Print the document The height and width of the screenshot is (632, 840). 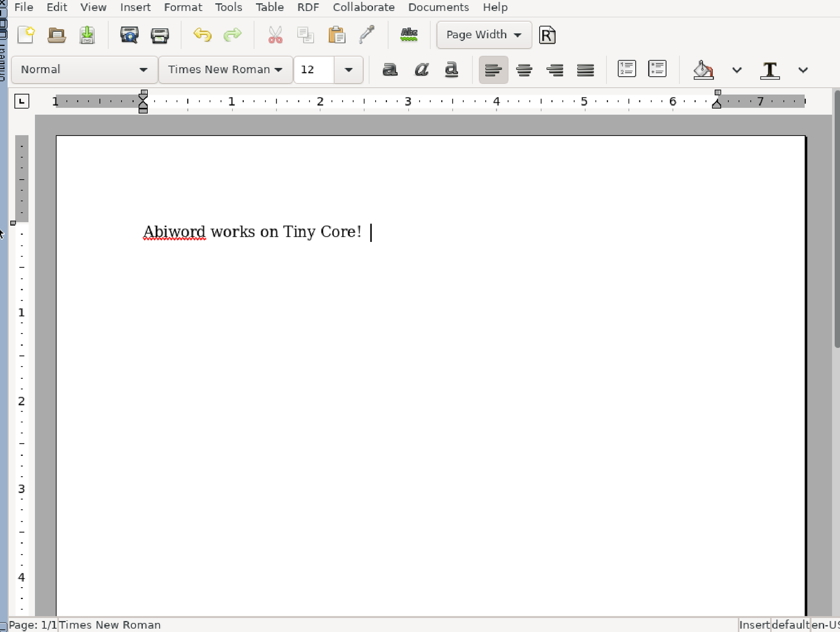tap(160, 35)
